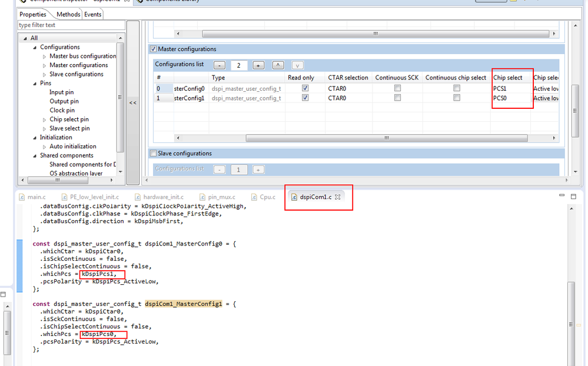Increase slave configurations count with plus
Viewport: 588px width, 366px height.
click(258, 170)
